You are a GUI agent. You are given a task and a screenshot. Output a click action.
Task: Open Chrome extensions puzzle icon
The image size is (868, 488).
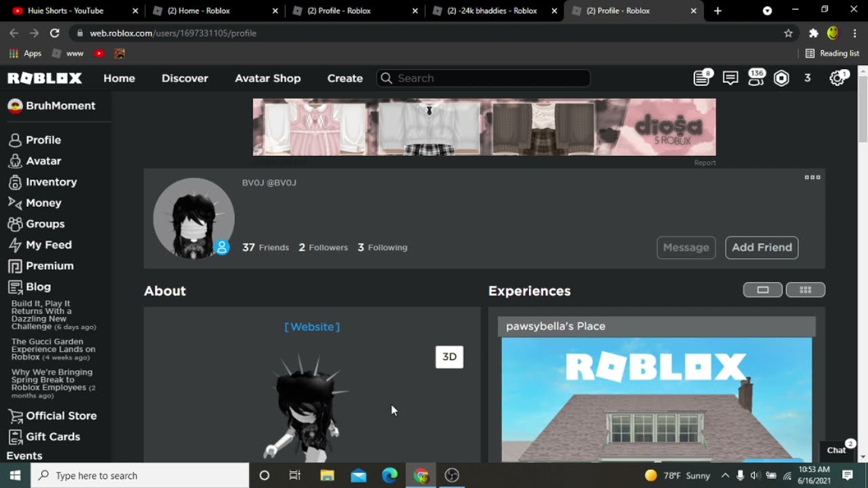click(814, 33)
